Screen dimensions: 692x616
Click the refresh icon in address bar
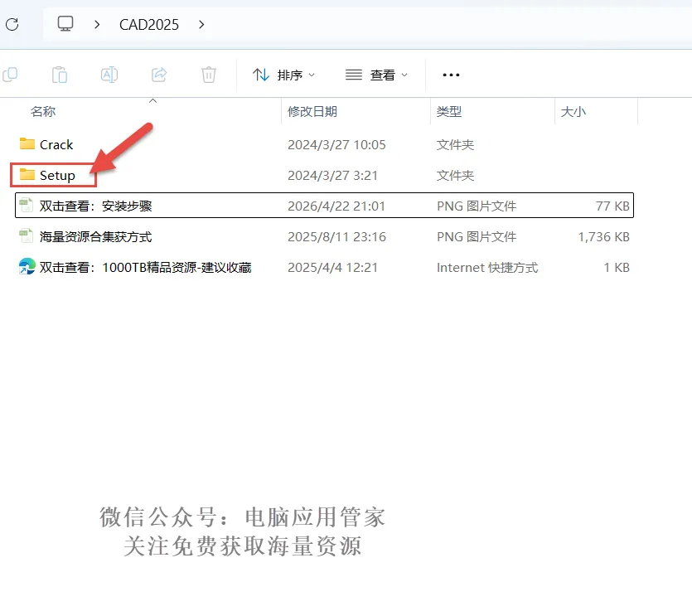click(12, 24)
